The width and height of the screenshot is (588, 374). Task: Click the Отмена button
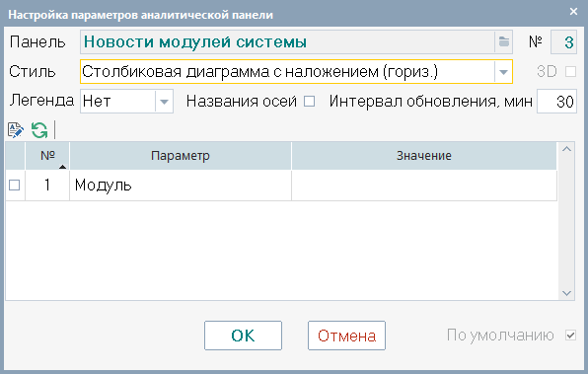pyautogui.click(x=346, y=336)
